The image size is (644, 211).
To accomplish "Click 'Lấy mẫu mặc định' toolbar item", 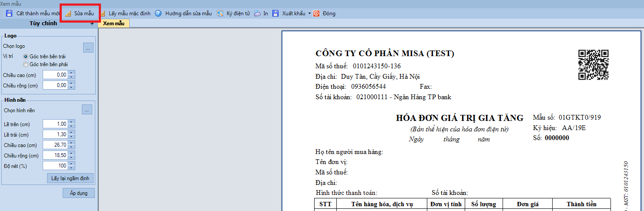I will [x=126, y=13].
